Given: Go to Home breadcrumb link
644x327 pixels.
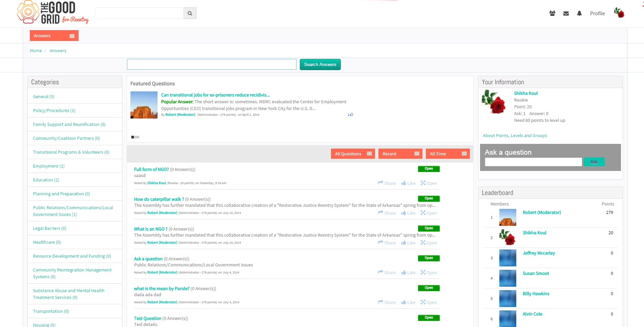Looking at the screenshot, I should click(x=36, y=50).
